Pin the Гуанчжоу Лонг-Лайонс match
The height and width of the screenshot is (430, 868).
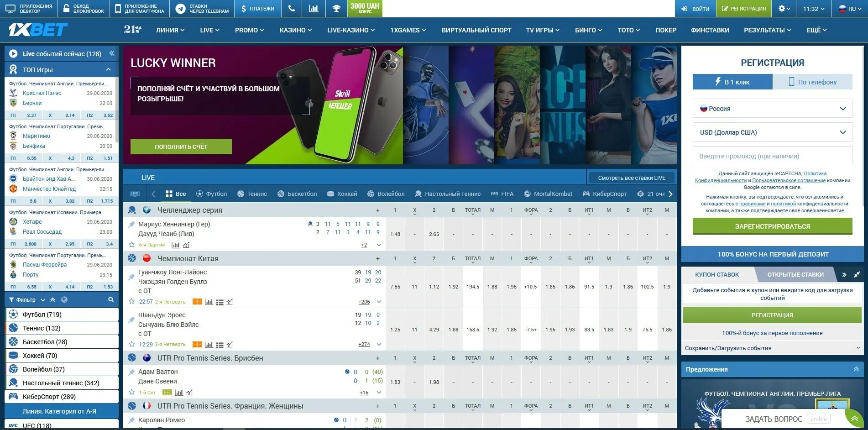tap(131, 277)
